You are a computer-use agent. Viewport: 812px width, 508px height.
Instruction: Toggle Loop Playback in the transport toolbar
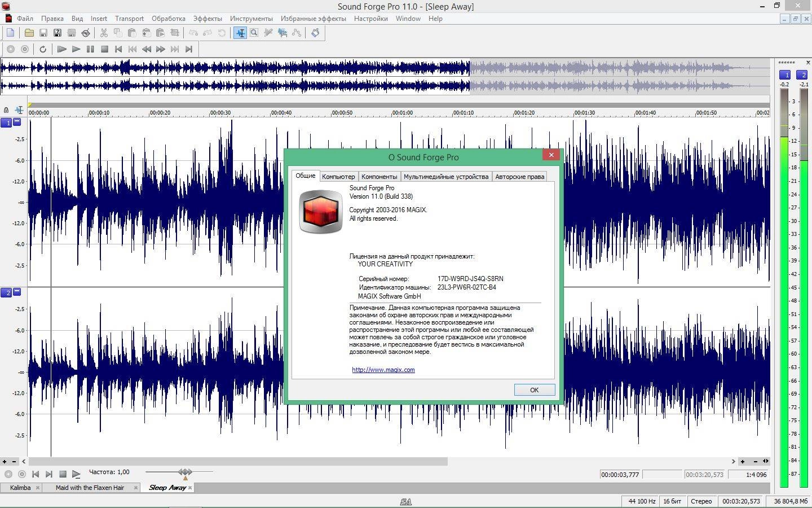pos(43,49)
